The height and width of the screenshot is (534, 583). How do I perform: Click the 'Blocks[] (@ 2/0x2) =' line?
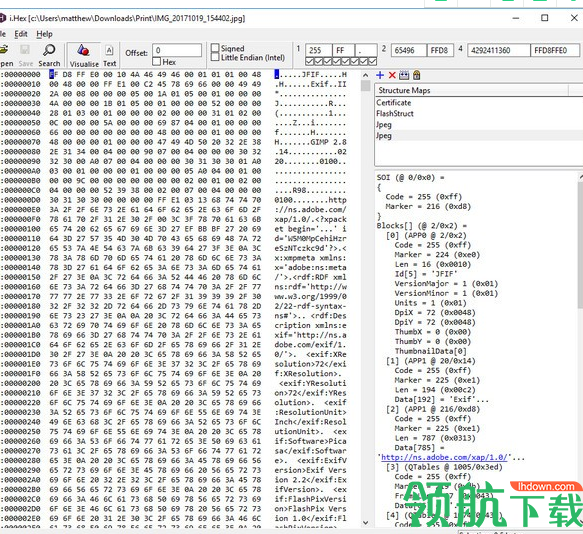pyautogui.click(x=422, y=226)
